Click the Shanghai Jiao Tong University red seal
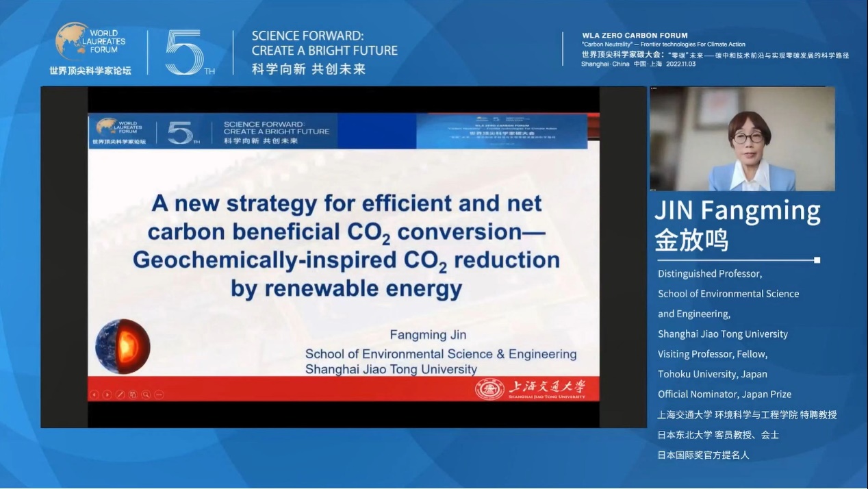Screen dimensions: 868x489 point(489,389)
